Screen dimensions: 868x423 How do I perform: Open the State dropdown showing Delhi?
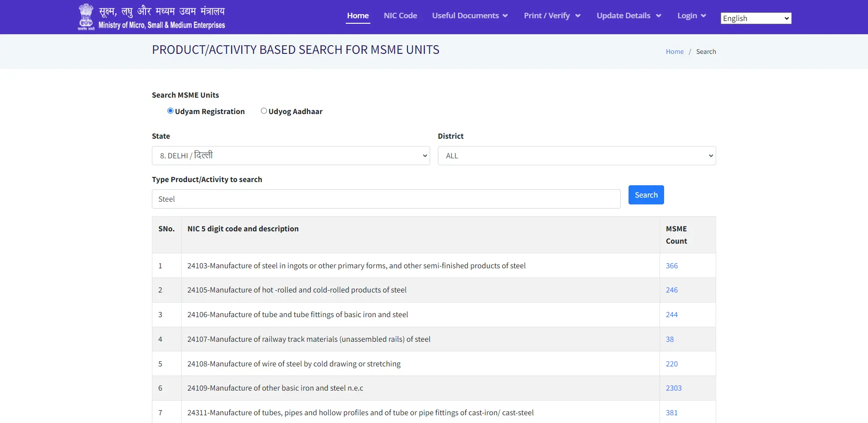click(x=291, y=156)
